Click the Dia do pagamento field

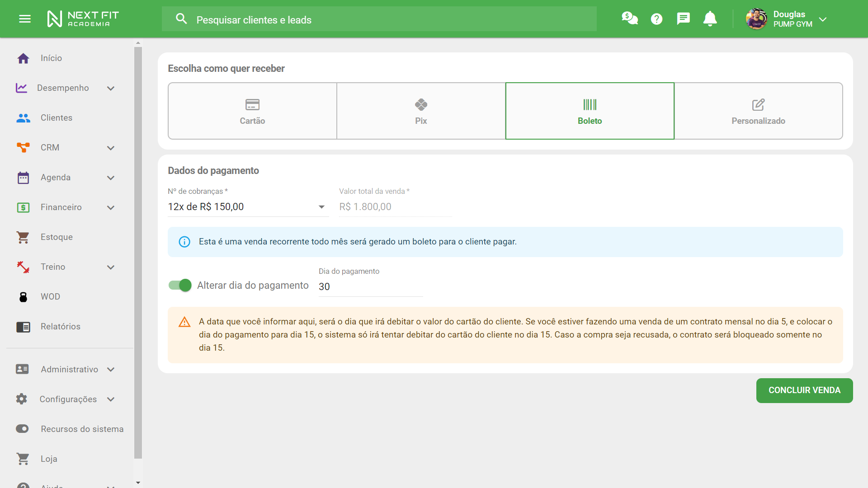coord(370,286)
